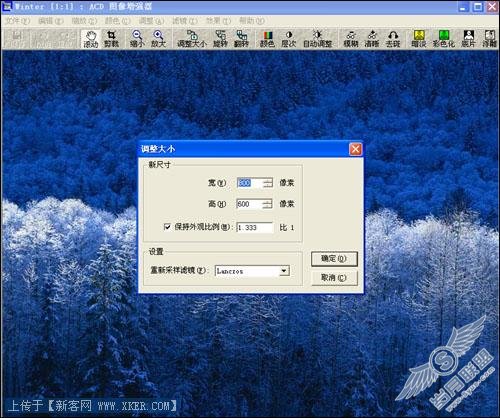Open the 翻转 flip tool
This screenshot has height=418, width=500.
tap(241, 39)
